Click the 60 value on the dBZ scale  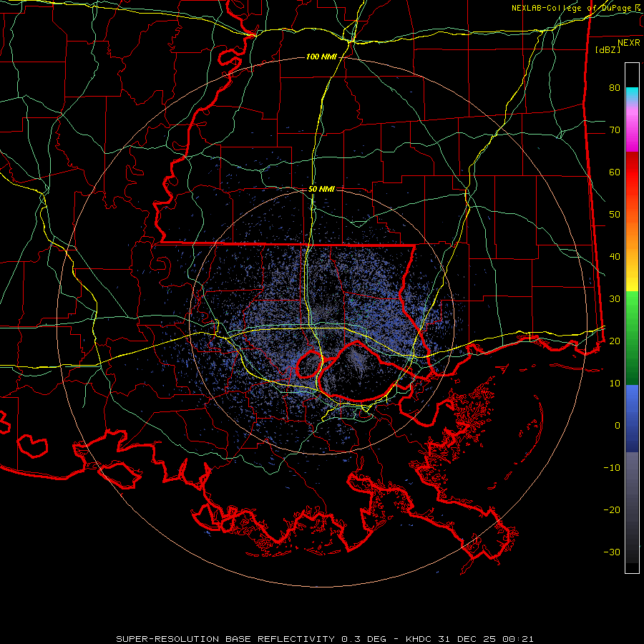(x=615, y=172)
